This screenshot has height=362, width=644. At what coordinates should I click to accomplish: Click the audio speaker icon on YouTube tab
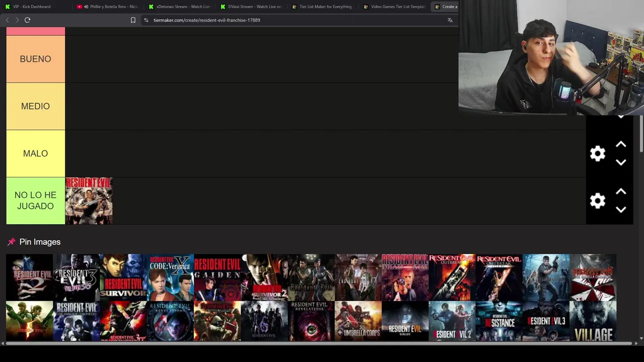86,7
